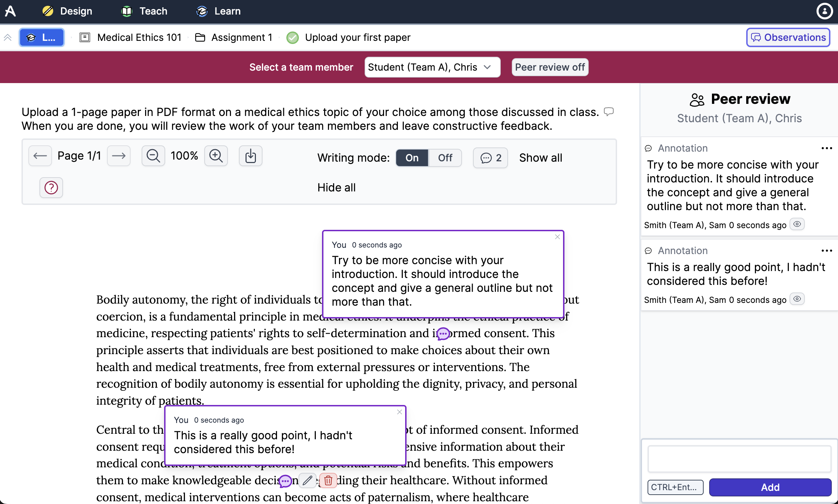The height and width of the screenshot is (504, 838).
Task: Toggle visibility eye on second annotation
Action: (797, 299)
